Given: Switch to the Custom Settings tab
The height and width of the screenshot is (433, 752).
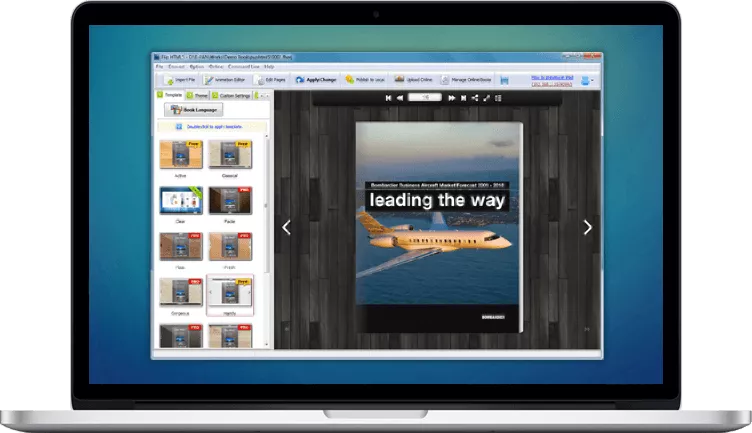Looking at the screenshot, I should (x=236, y=95).
